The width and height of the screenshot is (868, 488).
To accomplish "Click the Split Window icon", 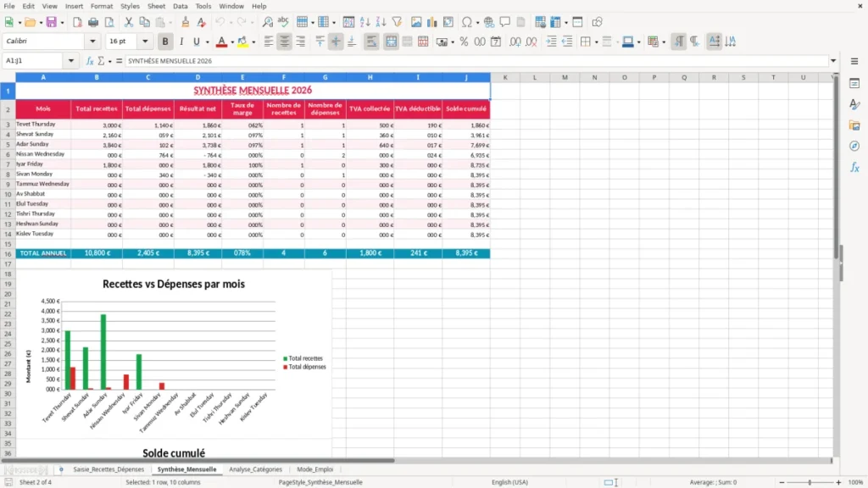I will click(577, 22).
